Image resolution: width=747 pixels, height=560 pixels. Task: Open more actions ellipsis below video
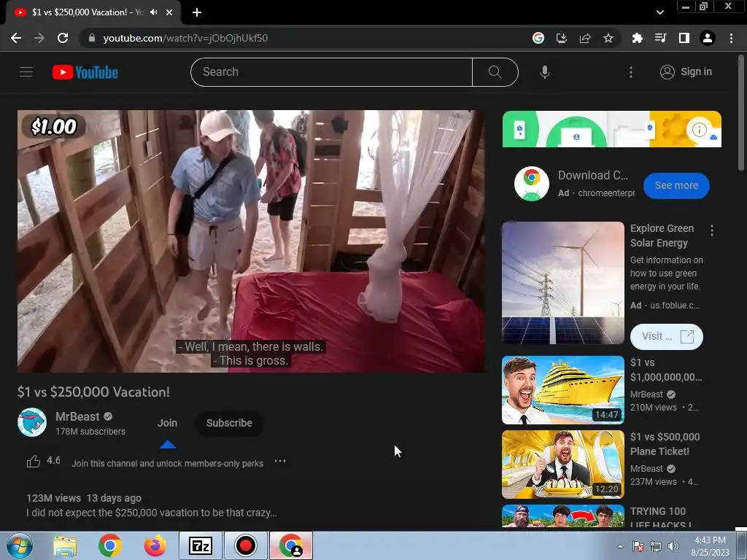click(x=280, y=461)
